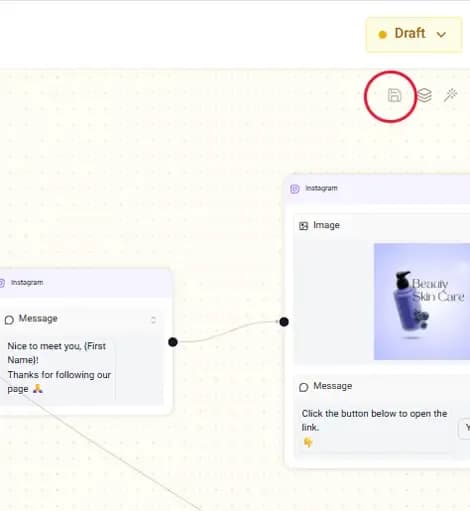Click the save flow icon
This screenshot has width=470, height=511.
394,95
